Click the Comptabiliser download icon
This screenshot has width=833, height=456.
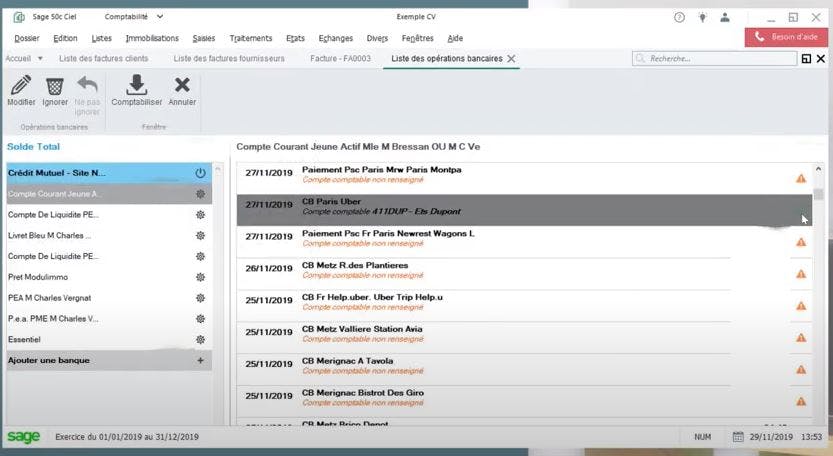(137, 85)
